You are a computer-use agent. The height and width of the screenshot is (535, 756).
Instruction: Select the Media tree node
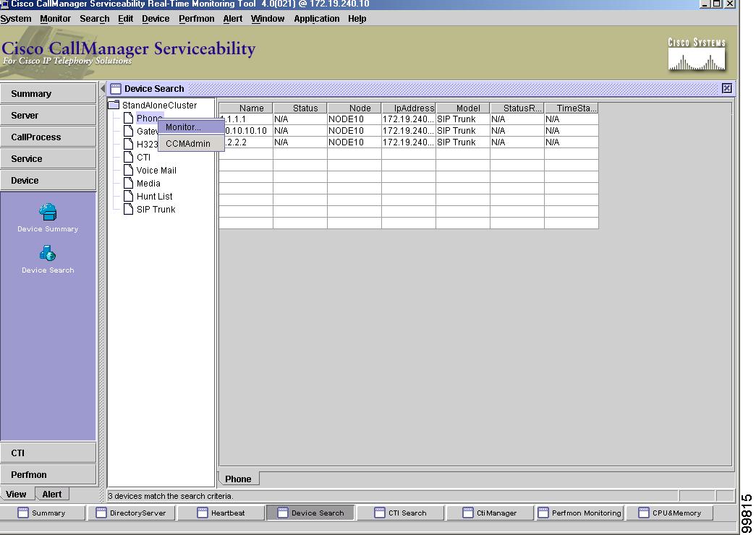tap(148, 183)
